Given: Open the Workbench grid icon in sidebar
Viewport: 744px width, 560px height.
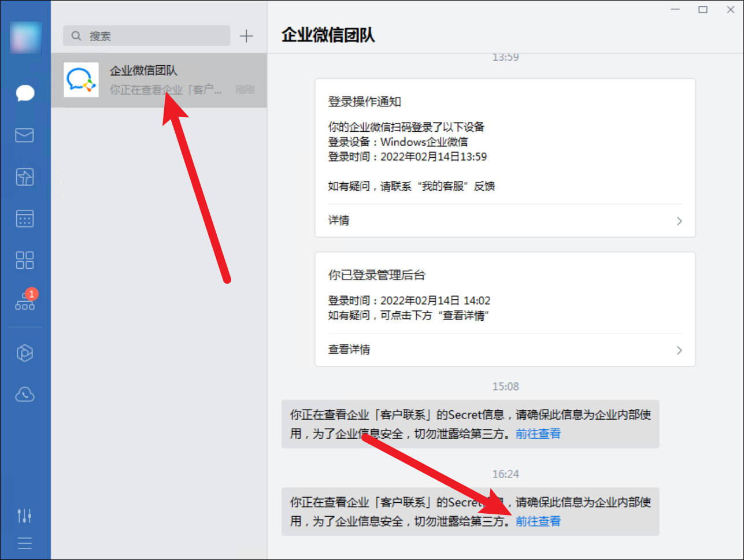Looking at the screenshot, I should (x=25, y=260).
